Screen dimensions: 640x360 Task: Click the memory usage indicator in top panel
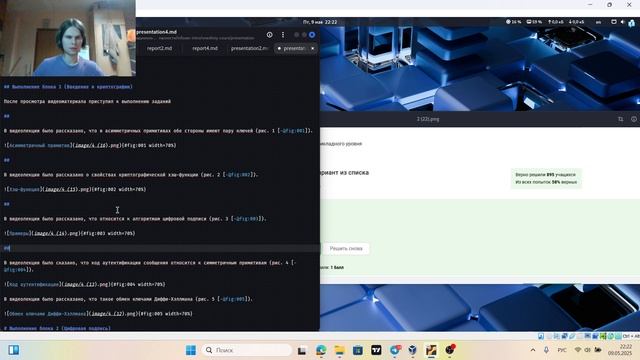[534, 22]
